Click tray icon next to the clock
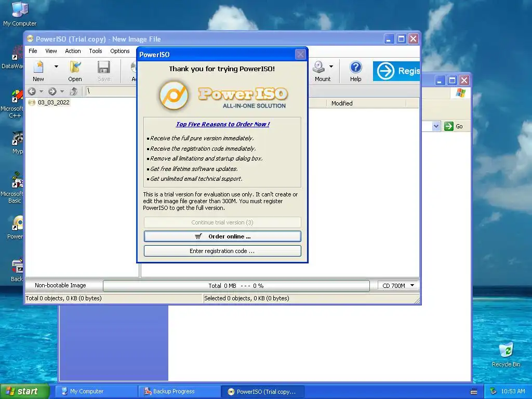 point(494,391)
